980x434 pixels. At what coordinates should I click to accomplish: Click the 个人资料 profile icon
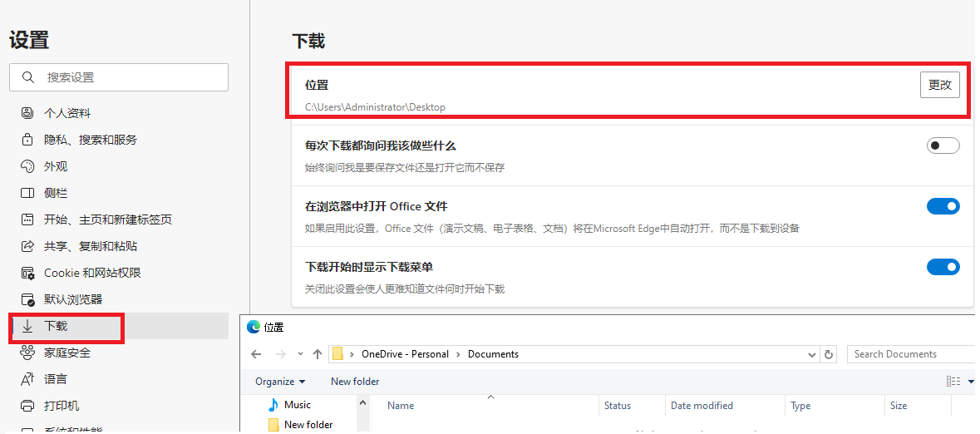pos(27,113)
